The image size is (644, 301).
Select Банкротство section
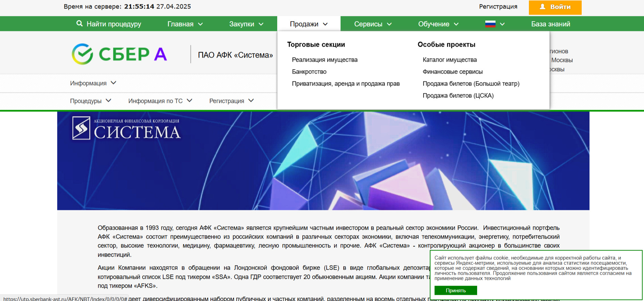point(309,72)
